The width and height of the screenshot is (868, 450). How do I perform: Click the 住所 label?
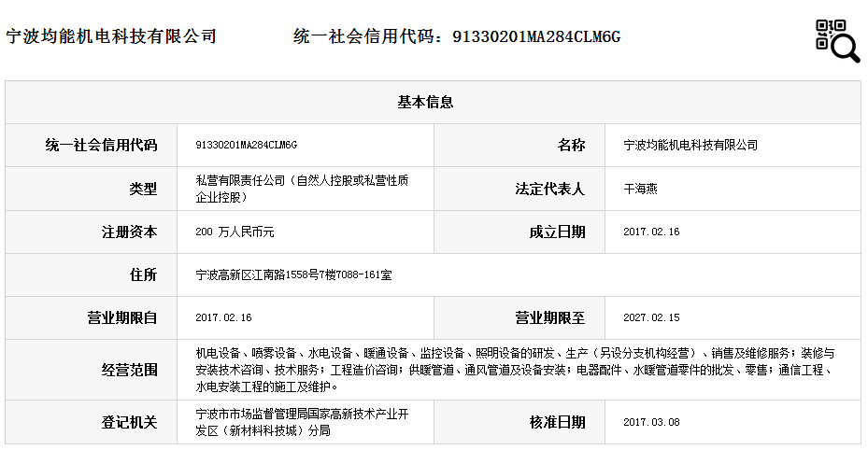point(143,274)
